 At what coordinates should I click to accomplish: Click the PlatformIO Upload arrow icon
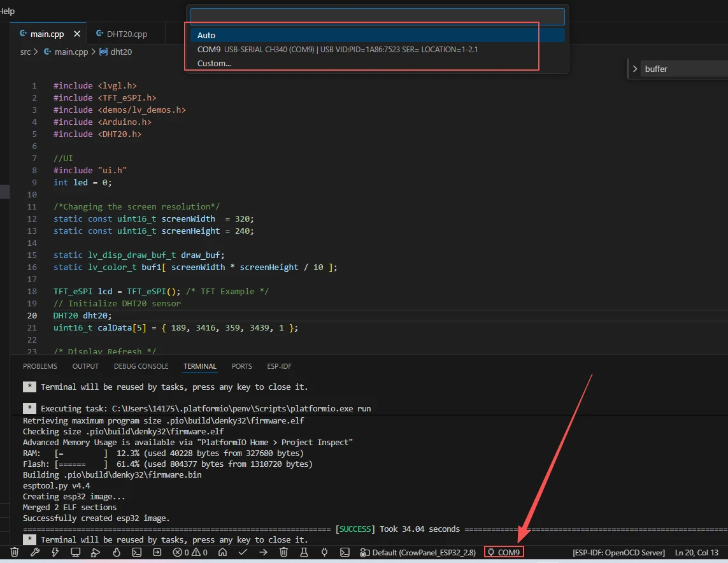pyautogui.click(x=263, y=552)
